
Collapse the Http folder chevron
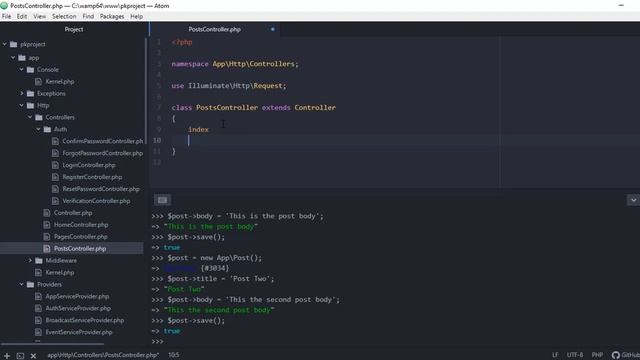(22, 105)
